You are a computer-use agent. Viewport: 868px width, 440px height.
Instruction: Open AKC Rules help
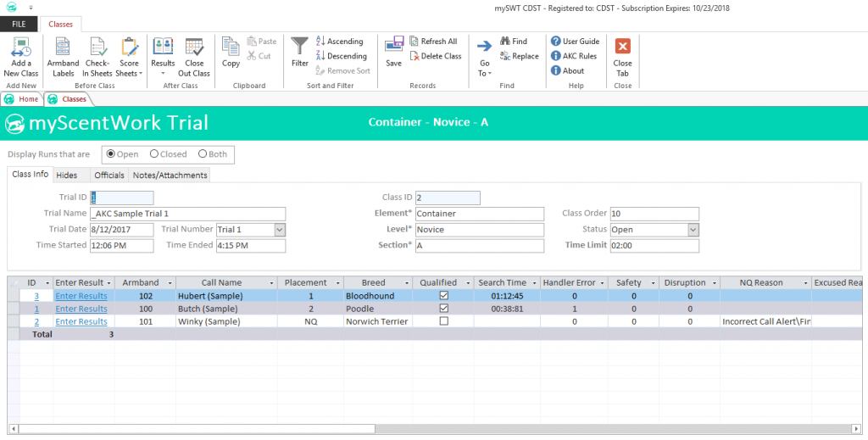tap(574, 56)
